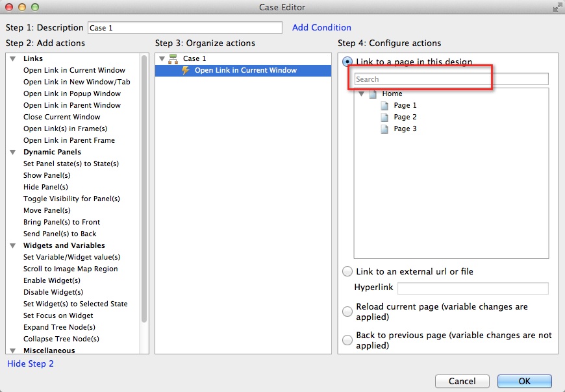The height and width of the screenshot is (392, 565).
Task: Choose Back to previous page radio option
Action: (x=347, y=340)
